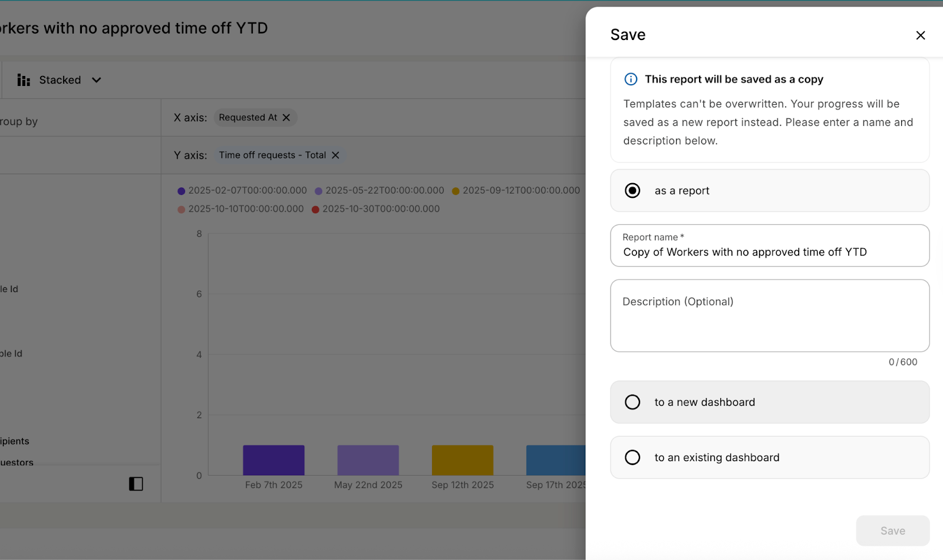Select 'to an existing dashboard' radio option
The height and width of the screenshot is (560, 943).
(632, 458)
